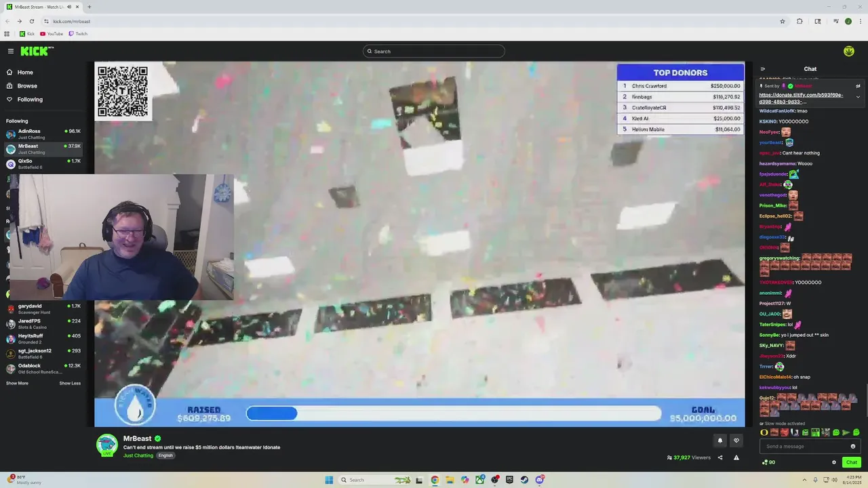This screenshot has height=488, width=868.
Task: Click Show More in the sidebar
Action: click(17, 384)
